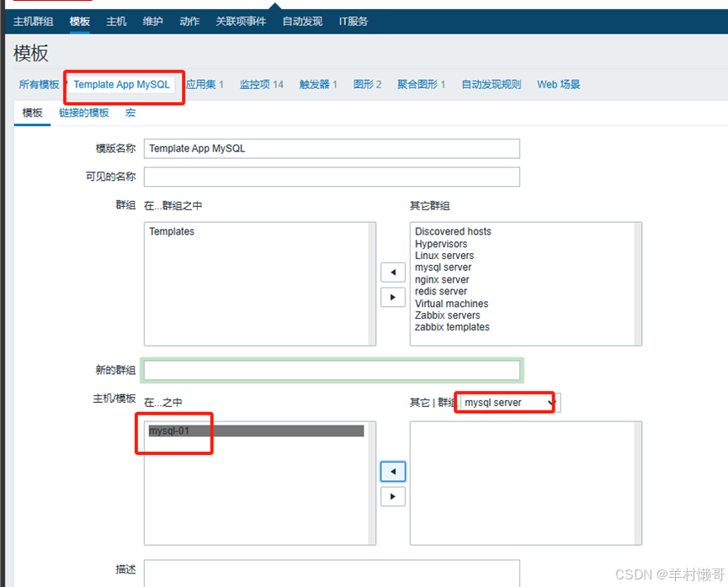Open the Web 场景 link
The height and width of the screenshot is (587, 728).
tap(559, 84)
